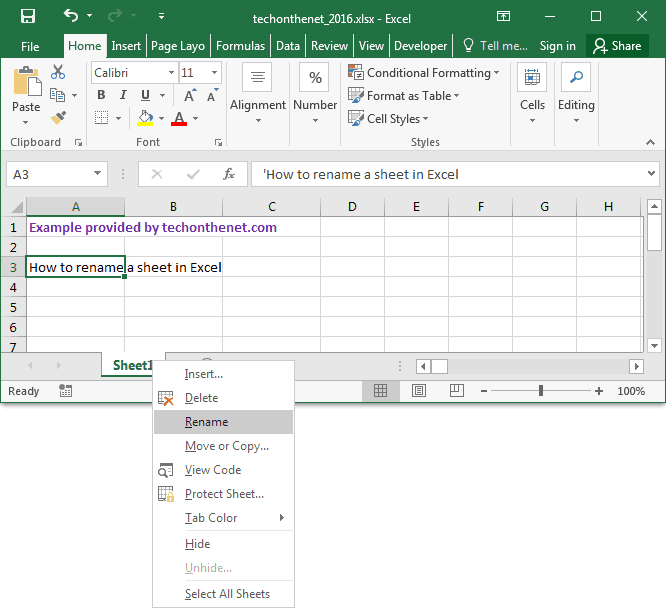Click Increase Font Size icon
The width and height of the screenshot is (666, 608).
190,95
